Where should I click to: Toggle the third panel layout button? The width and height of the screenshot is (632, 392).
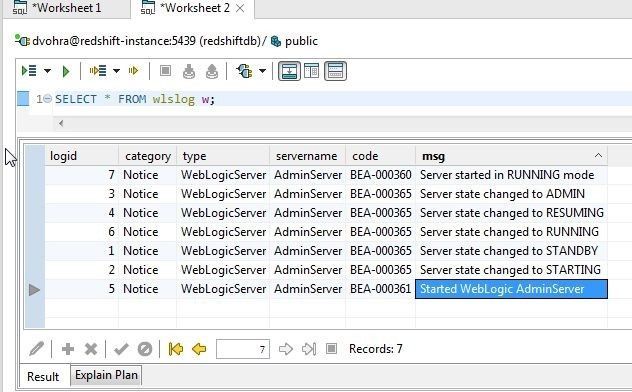[335, 71]
